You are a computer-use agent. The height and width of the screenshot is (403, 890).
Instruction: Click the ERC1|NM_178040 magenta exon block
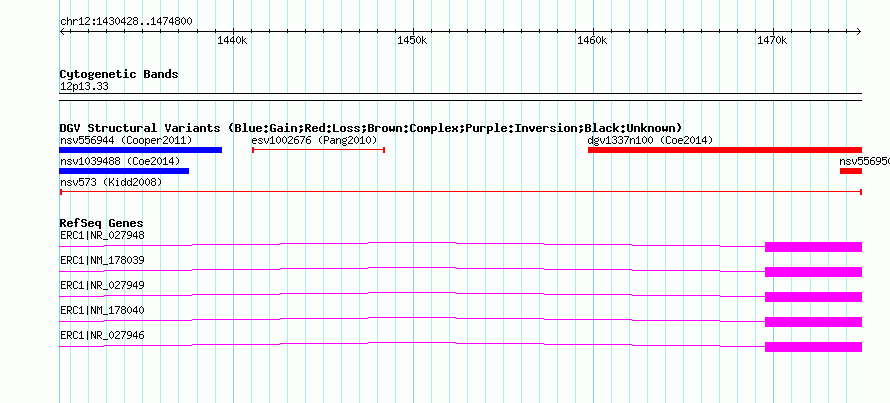pos(813,322)
